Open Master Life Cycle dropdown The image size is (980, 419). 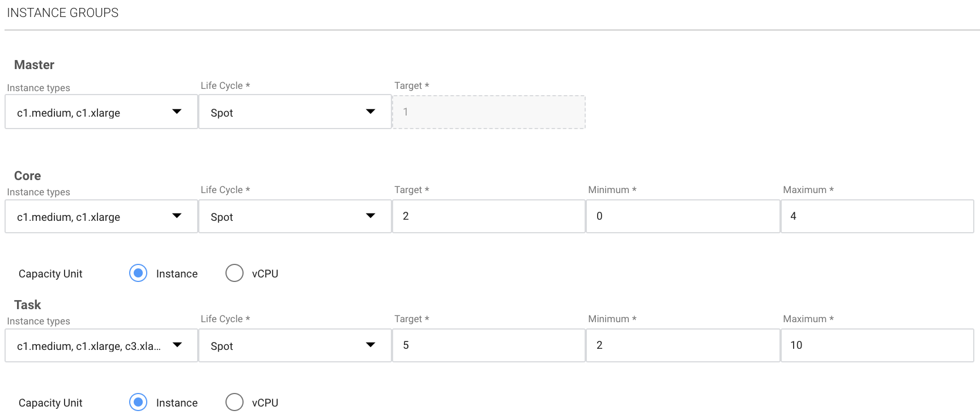click(x=295, y=112)
